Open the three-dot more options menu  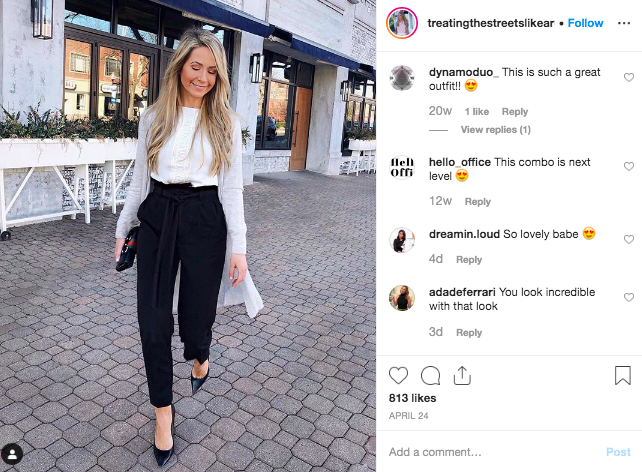point(624,23)
